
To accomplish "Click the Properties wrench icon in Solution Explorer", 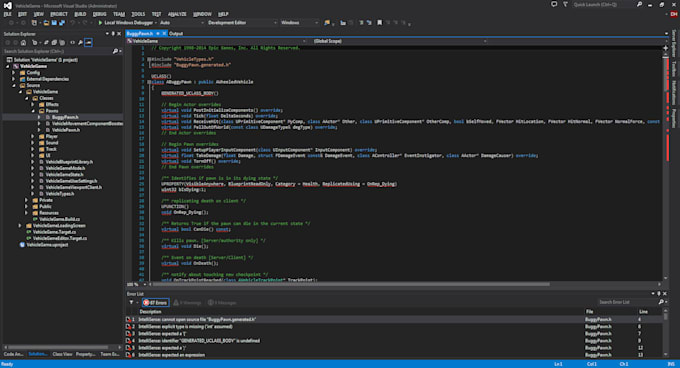I will coord(80,42).
